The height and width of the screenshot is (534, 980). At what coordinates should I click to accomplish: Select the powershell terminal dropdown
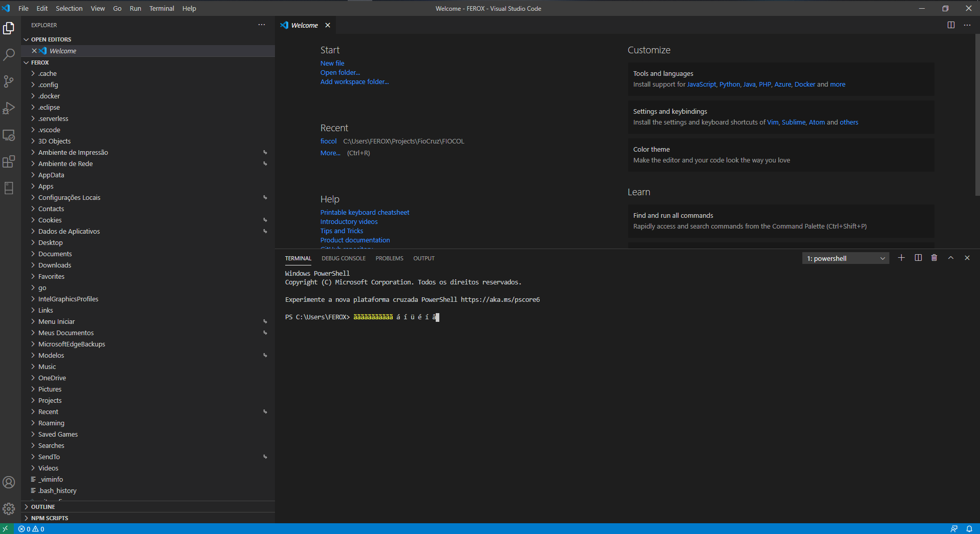pyautogui.click(x=845, y=258)
